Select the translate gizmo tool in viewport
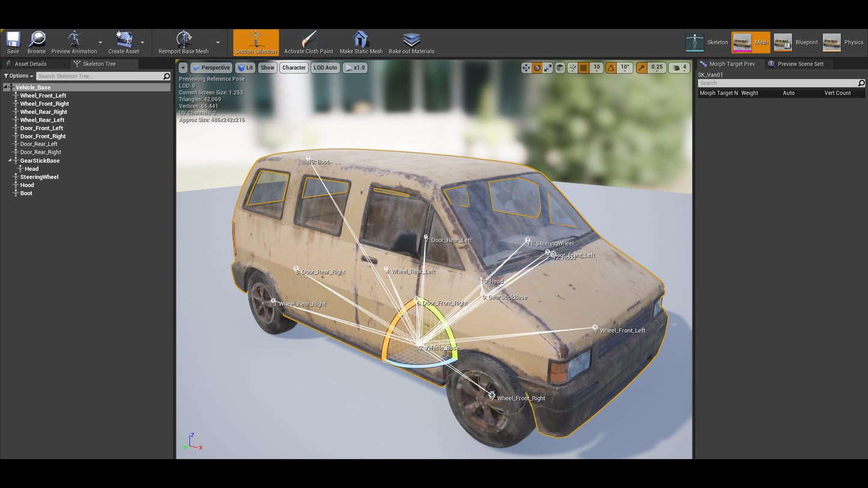 526,68
